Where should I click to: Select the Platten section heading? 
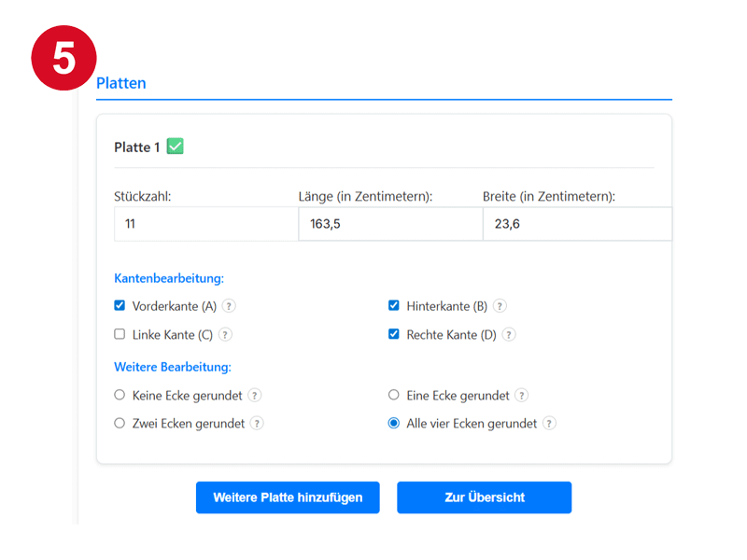pos(121,83)
